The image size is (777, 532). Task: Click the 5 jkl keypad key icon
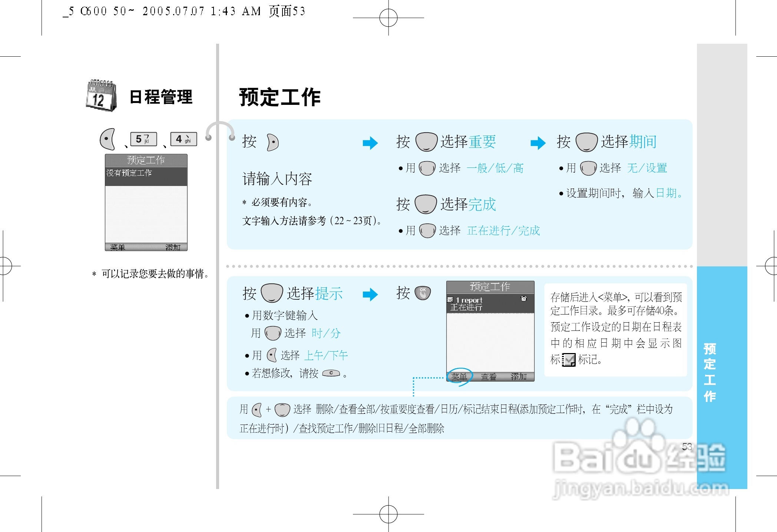tap(143, 139)
